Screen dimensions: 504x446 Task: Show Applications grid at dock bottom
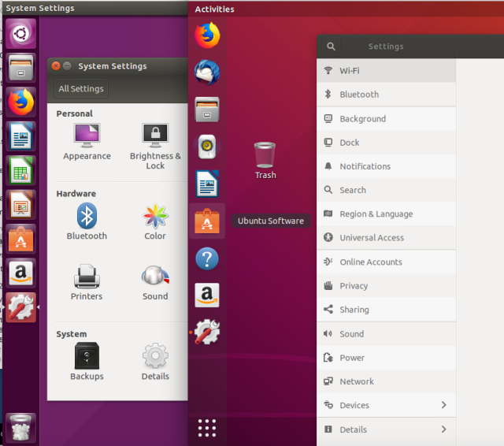click(207, 428)
